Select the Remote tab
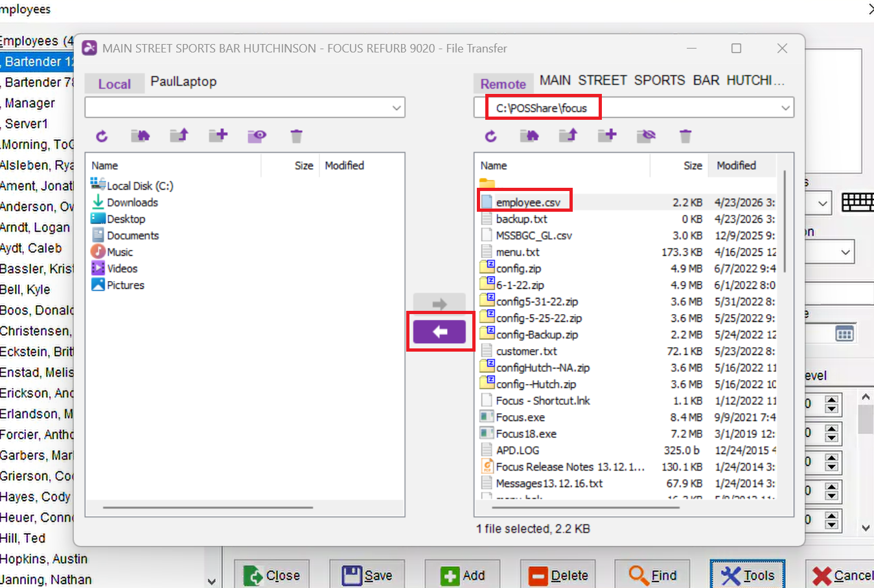This screenshot has height=588, width=874. click(503, 84)
